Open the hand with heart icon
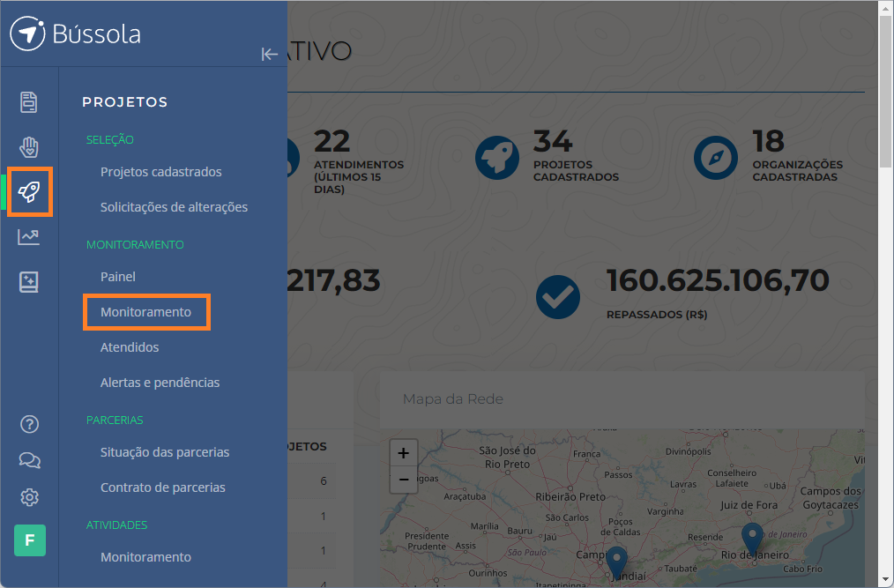 pos(29,147)
